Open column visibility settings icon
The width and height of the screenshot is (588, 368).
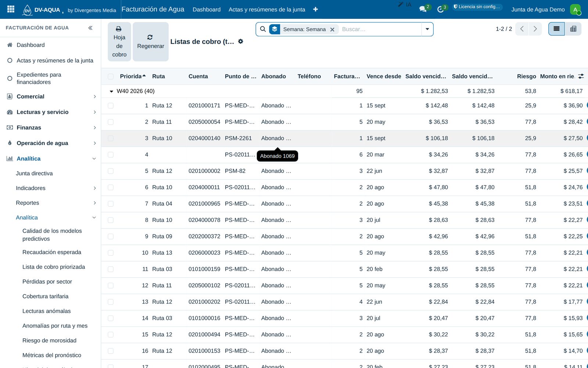(x=581, y=76)
